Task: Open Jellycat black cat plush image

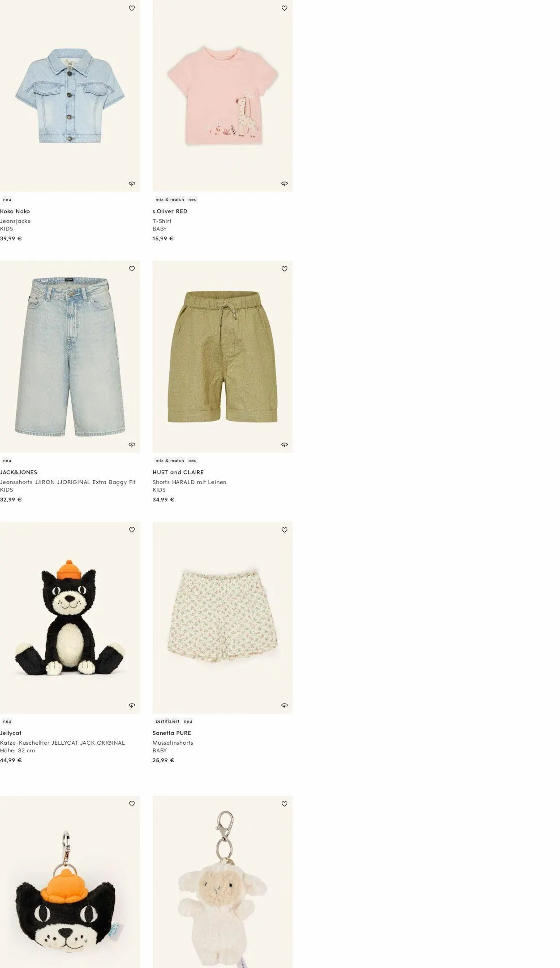Action: click(x=70, y=617)
